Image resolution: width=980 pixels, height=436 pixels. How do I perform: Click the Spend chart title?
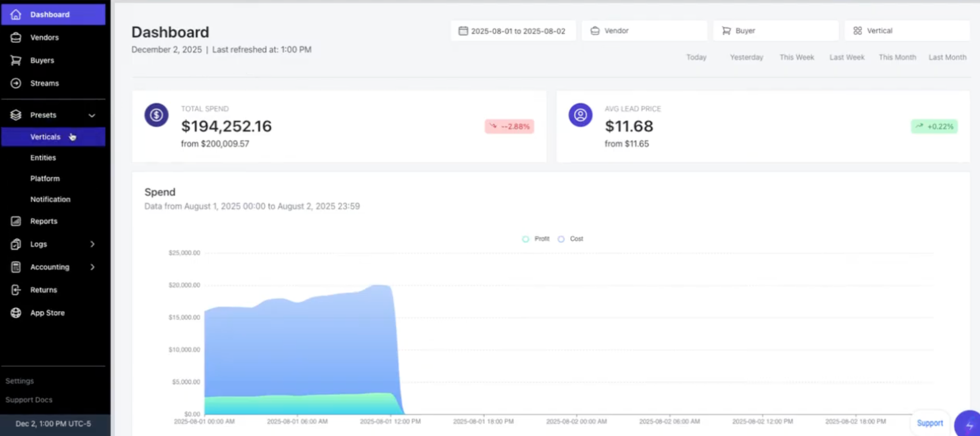point(160,192)
